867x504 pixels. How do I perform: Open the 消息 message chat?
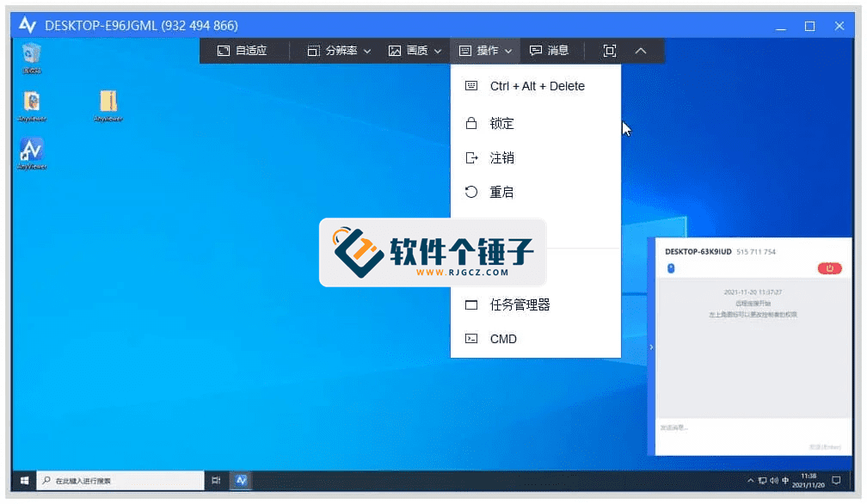[549, 51]
